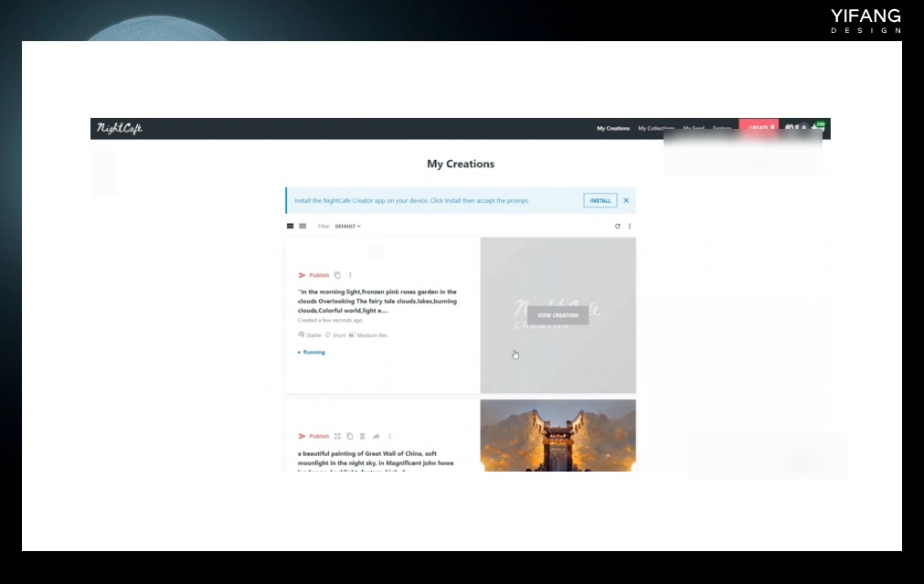Click the VIEW CREATION button

(x=558, y=315)
